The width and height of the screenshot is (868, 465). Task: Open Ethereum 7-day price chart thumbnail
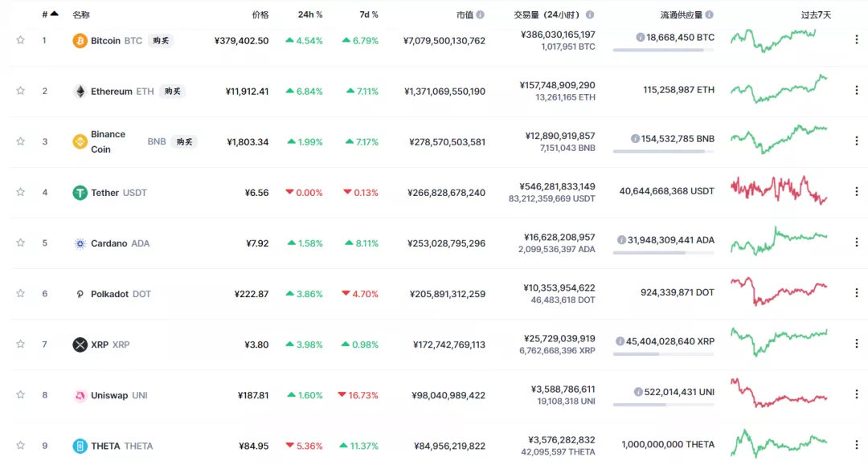point(779,89)
